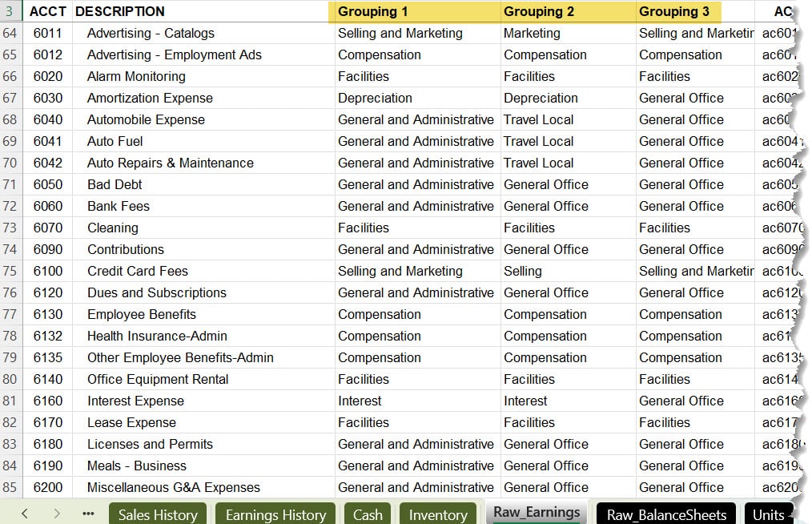Viewport: 812px width, 524px height.
Task: Click the Advertising - Catalogs cell
Action: coord(203,33)
